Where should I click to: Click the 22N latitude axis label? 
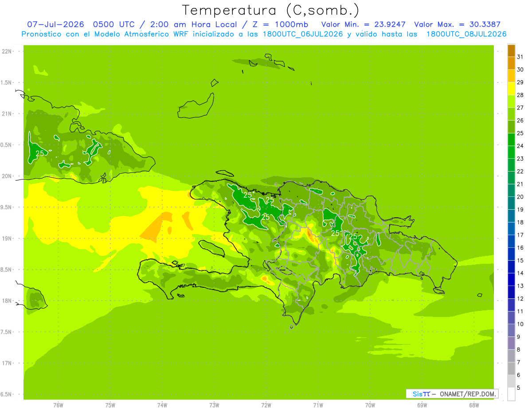7,51
